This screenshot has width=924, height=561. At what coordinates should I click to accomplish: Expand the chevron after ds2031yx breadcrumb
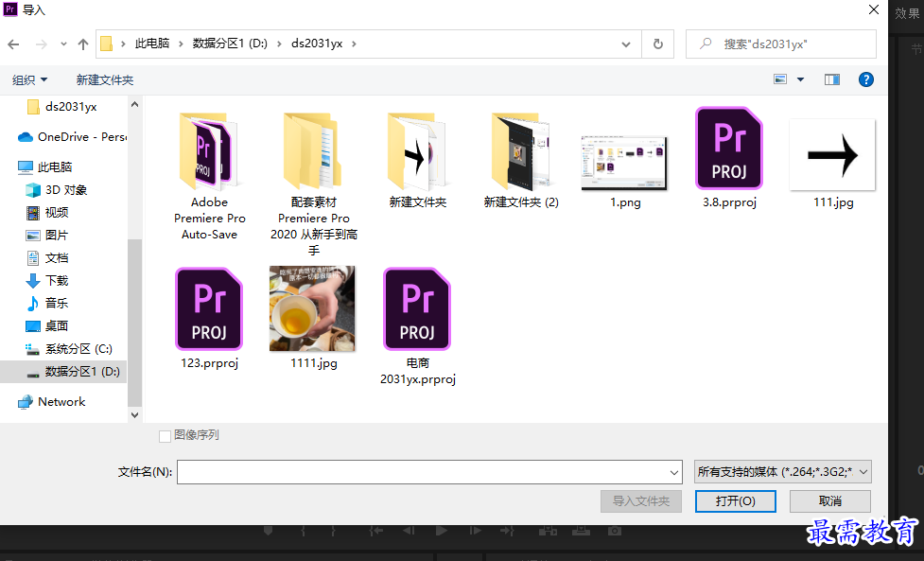[x=354, y=44]
